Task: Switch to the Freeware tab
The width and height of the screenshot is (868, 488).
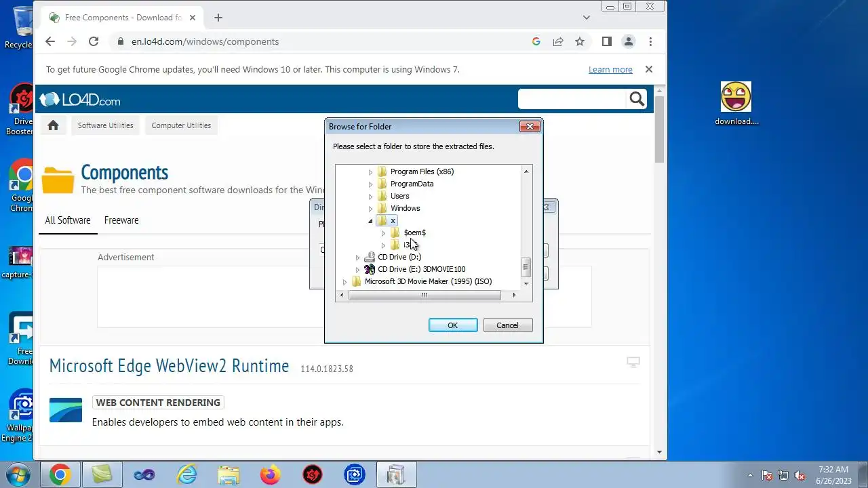Action: tap(121, 220)
